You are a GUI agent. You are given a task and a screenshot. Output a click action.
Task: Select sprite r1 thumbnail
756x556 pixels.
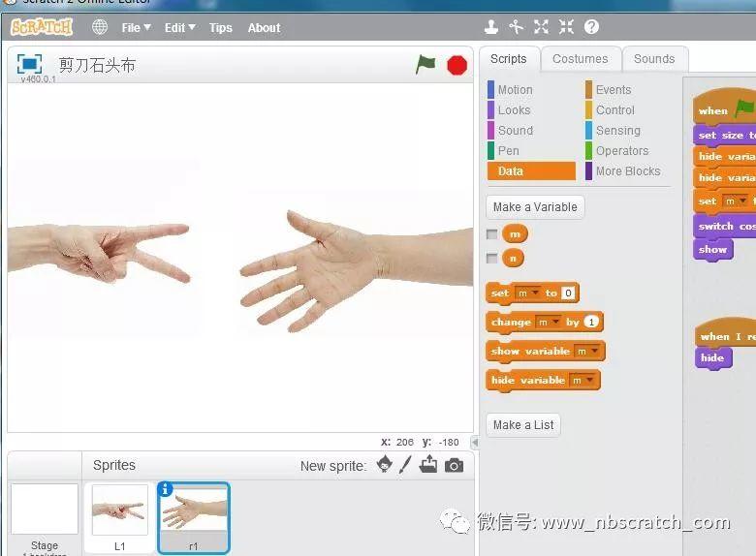pos(193,518)
